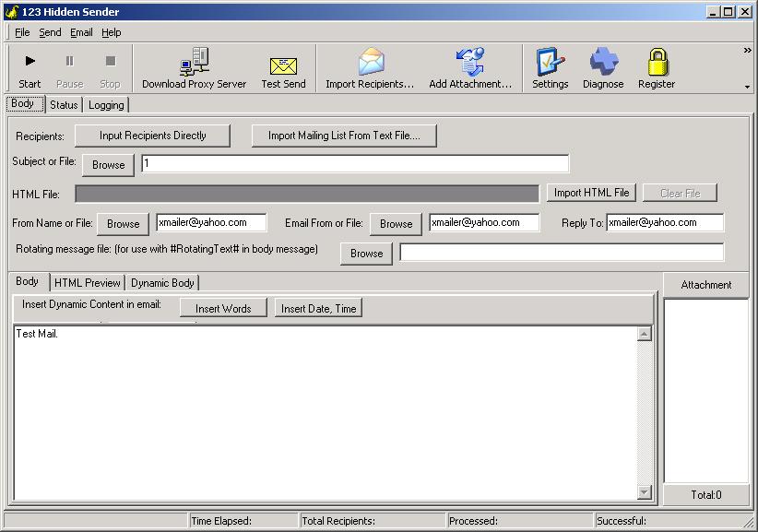Click Import Mailing List From Text File
The image size is (758, 532).
point(344,136)
